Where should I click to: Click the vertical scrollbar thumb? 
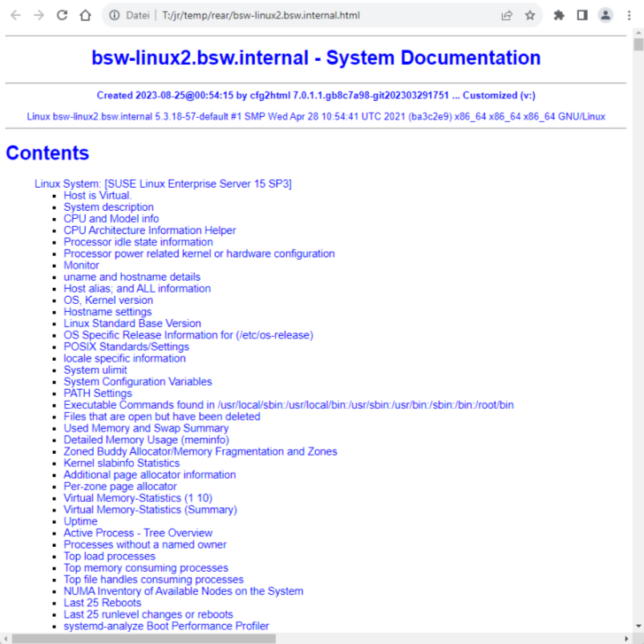coord(638,44)
